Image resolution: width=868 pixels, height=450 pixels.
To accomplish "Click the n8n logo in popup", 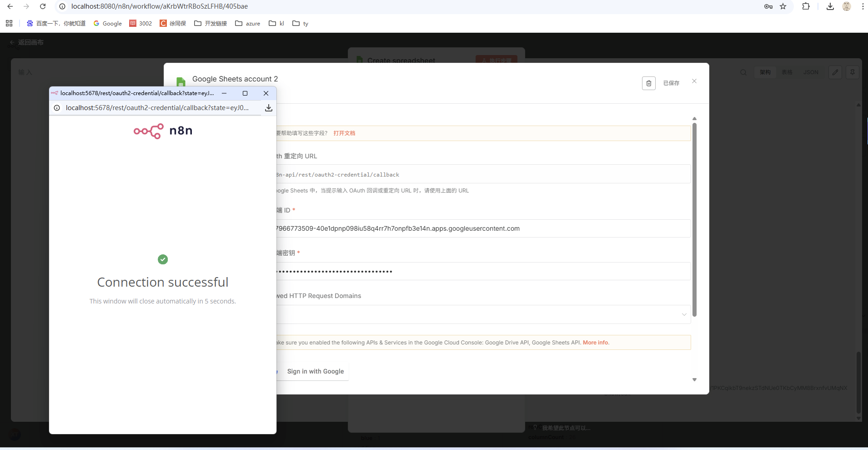I will 163,131.
